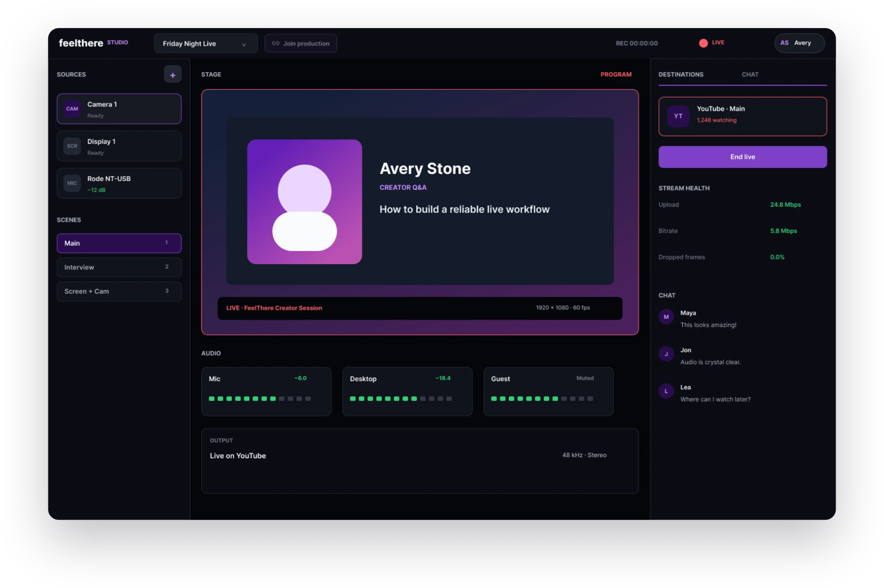Click the YT badge on YouTube destination
Image resolution: width=884 pixels, height=588 pixels.
[678, 116]
